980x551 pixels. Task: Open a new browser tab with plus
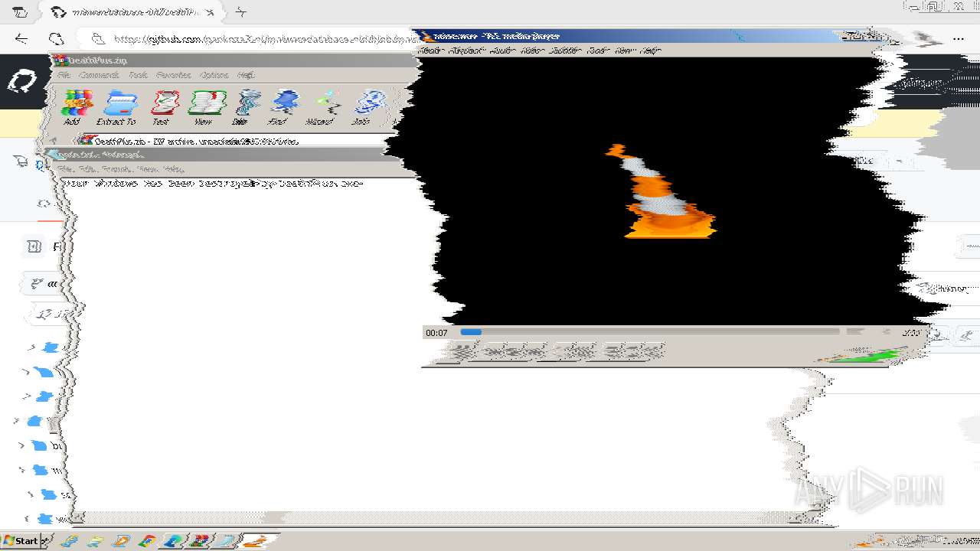pyautogui.click(x=241, y=11)
